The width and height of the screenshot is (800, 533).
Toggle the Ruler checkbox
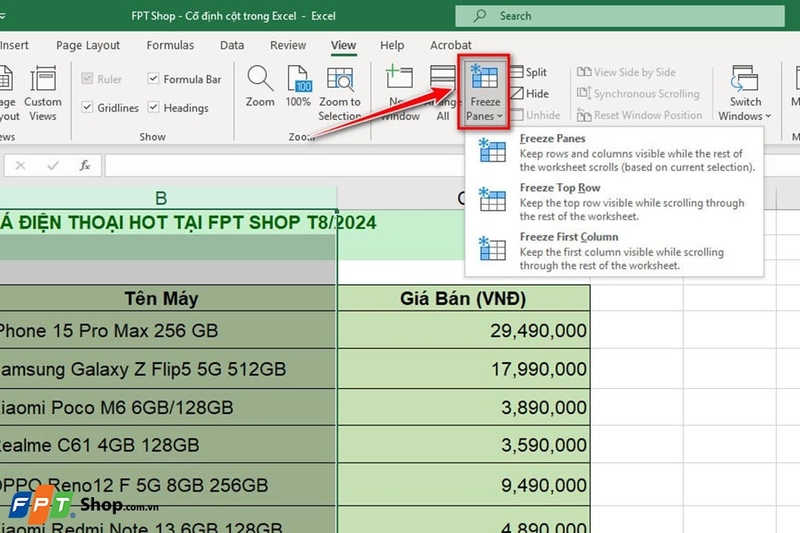tap(87, 79)
